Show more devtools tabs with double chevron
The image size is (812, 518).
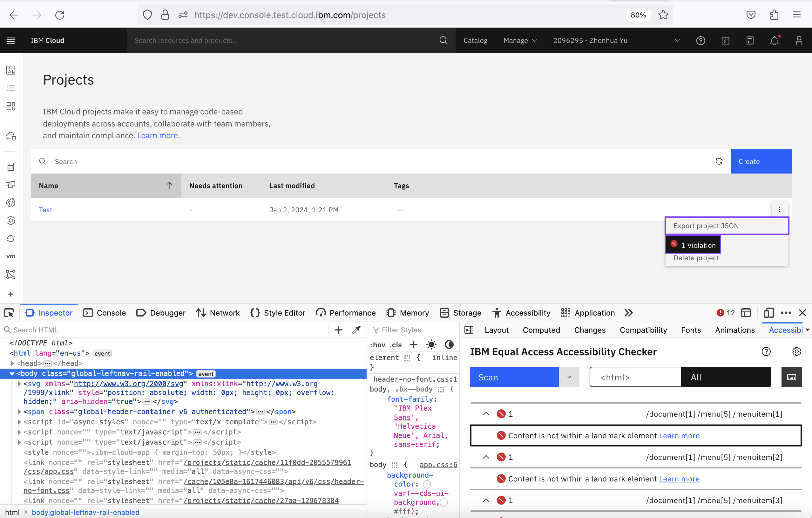click(x=628, y=313)
